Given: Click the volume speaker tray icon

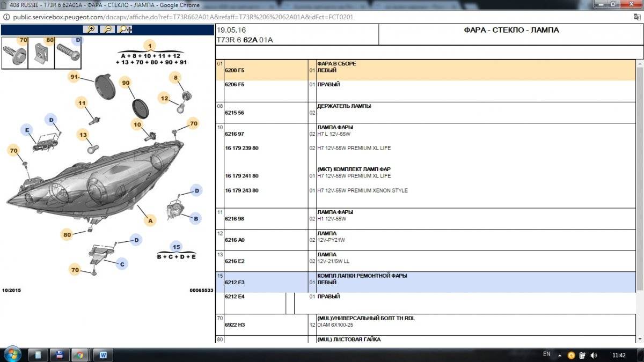Looking at the screenshot, I should 594,355.
